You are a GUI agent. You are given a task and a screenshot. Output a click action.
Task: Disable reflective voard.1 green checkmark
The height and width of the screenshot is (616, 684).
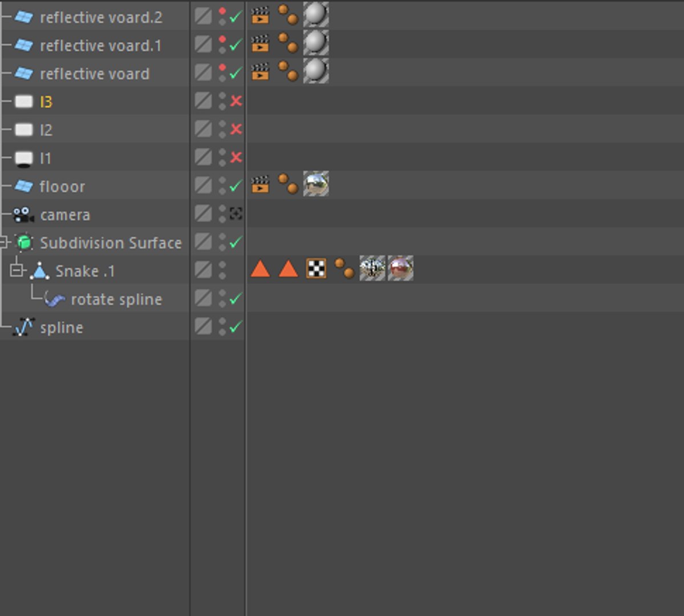pos(236,45)
